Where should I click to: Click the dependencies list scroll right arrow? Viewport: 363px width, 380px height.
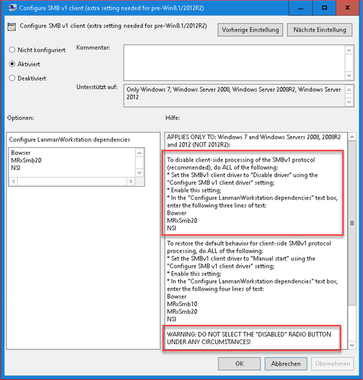[x=131, y=182]
